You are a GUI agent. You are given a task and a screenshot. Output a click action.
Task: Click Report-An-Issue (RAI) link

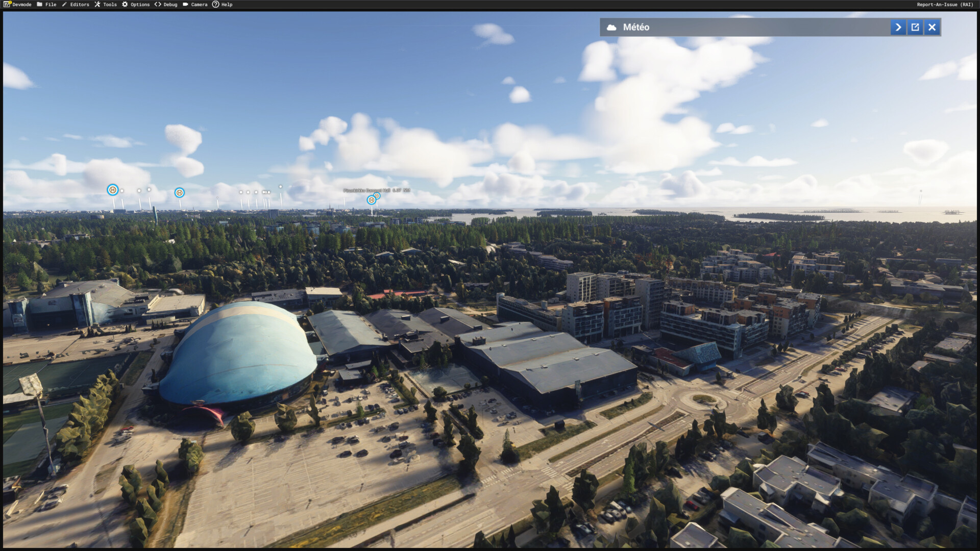[945, 5]
